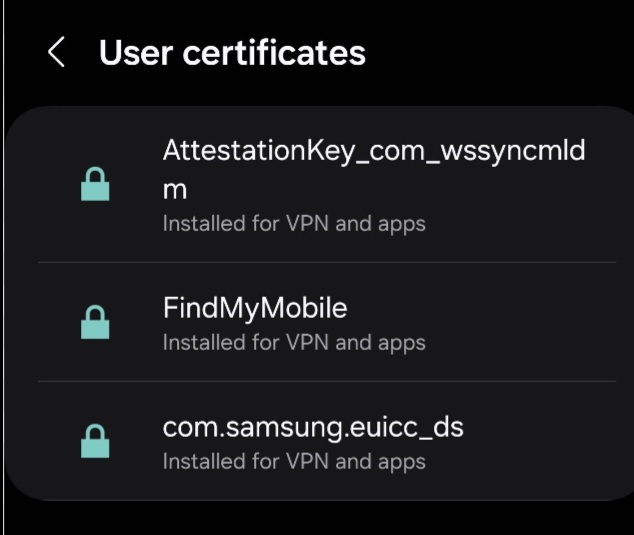
Task: Click the wrapped 'm' line of the AttestationKey name
Action: point(175,190)
